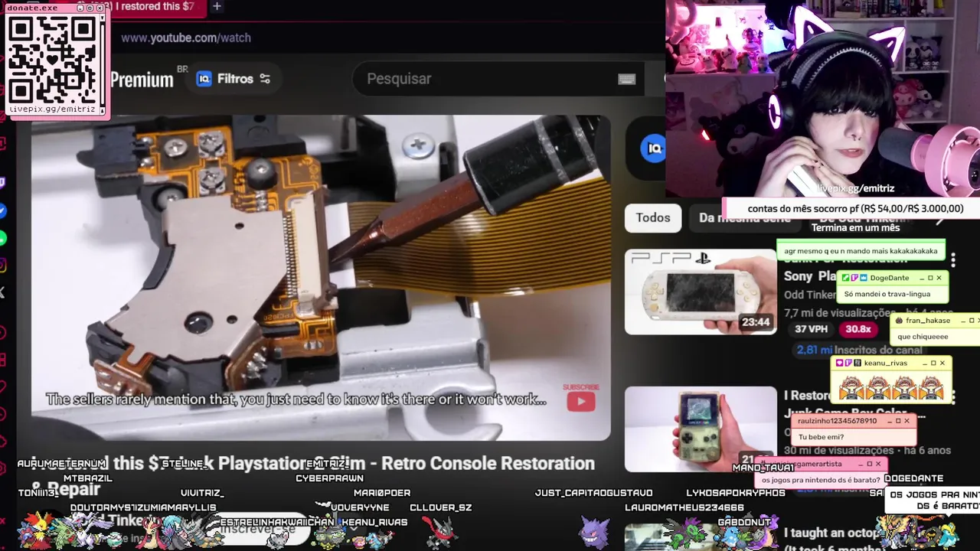
Task: Click message 'agr mesmo q eu n mando mais'
Action: tap(860, 250)
